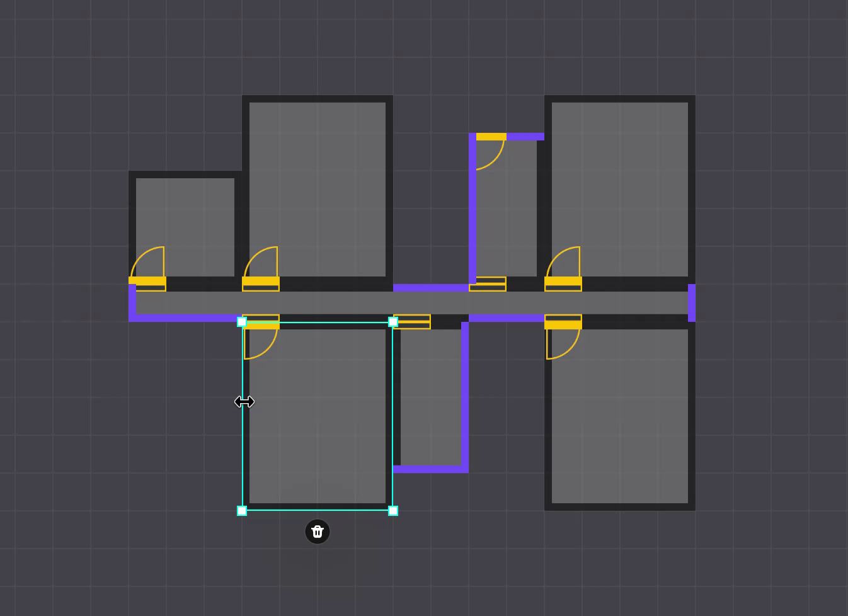848x616 pixels.
Task: Select the door of the upper-right large room
Action: click(563, 281)
